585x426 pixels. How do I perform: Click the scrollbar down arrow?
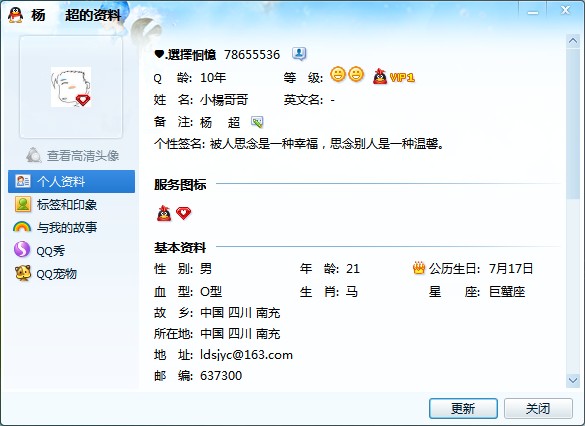click(x=573, y=380)
